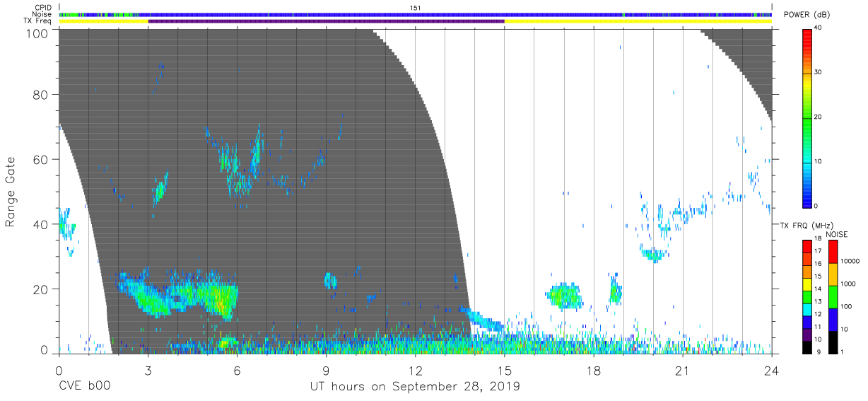Click the TX frequency color scale bar
Viewport: 868px width, 401px height.
(807, 297)
